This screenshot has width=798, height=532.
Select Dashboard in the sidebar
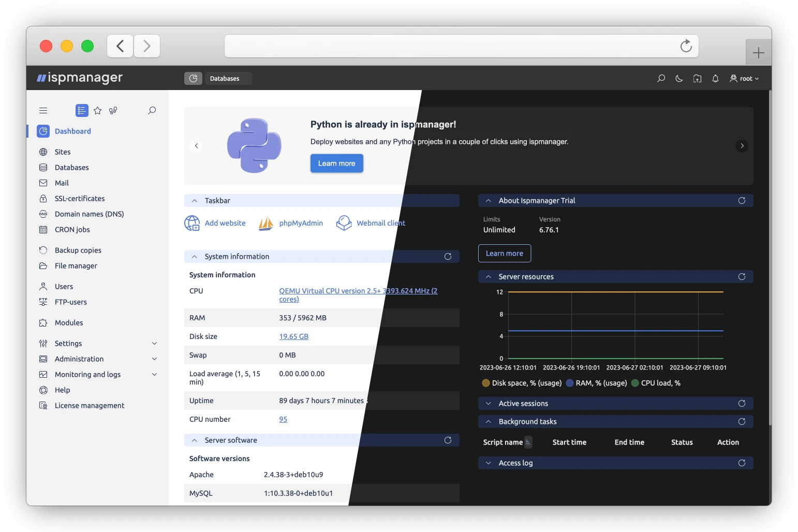click(x=72, y=131)
